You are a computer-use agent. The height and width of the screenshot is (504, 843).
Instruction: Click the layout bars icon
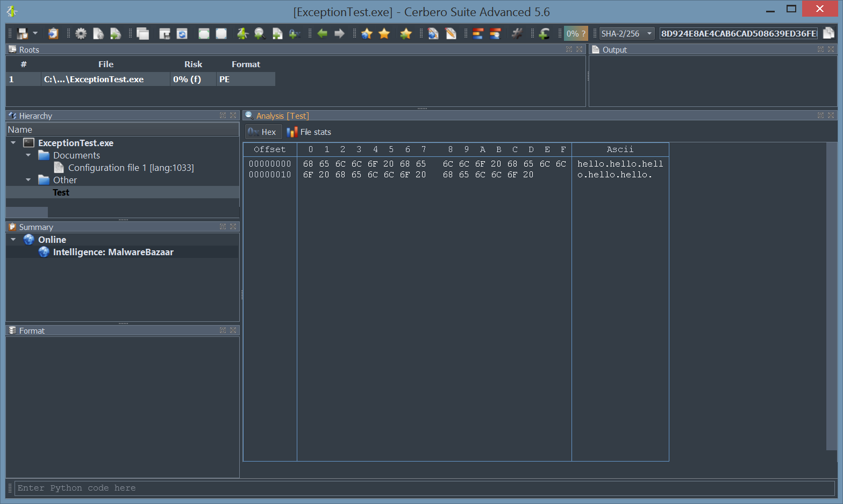point(478,33)
